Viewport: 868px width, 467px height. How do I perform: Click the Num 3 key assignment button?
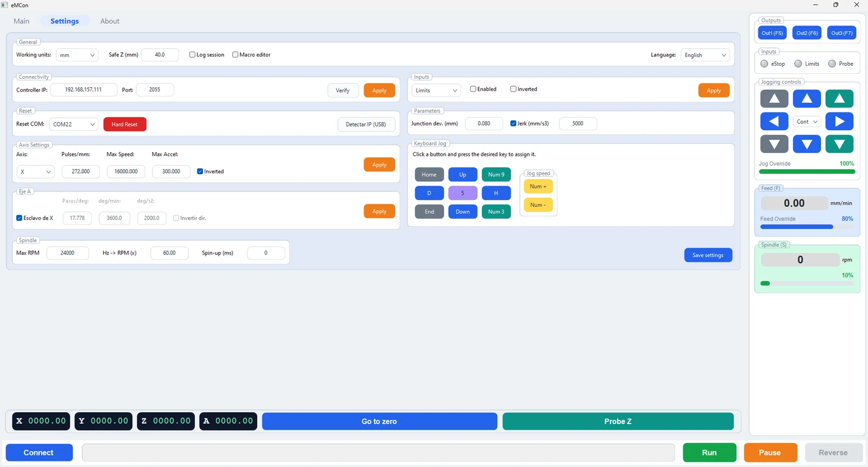pos(496,212)
